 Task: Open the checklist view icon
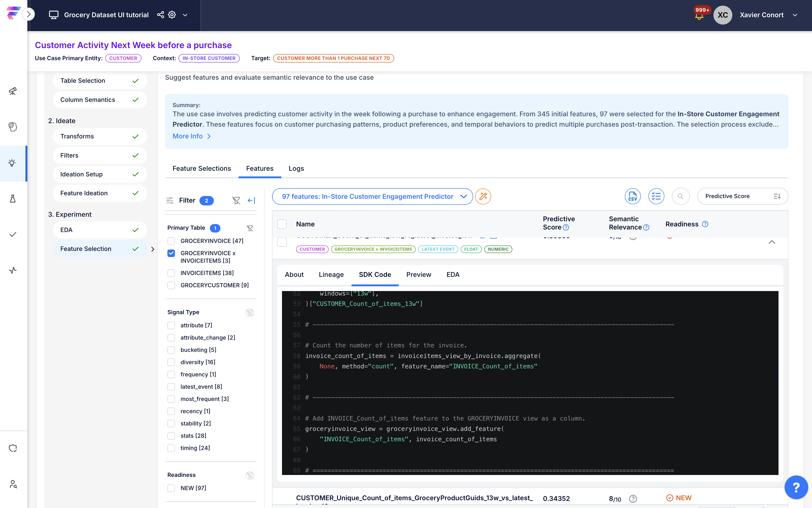click(656, 196)
